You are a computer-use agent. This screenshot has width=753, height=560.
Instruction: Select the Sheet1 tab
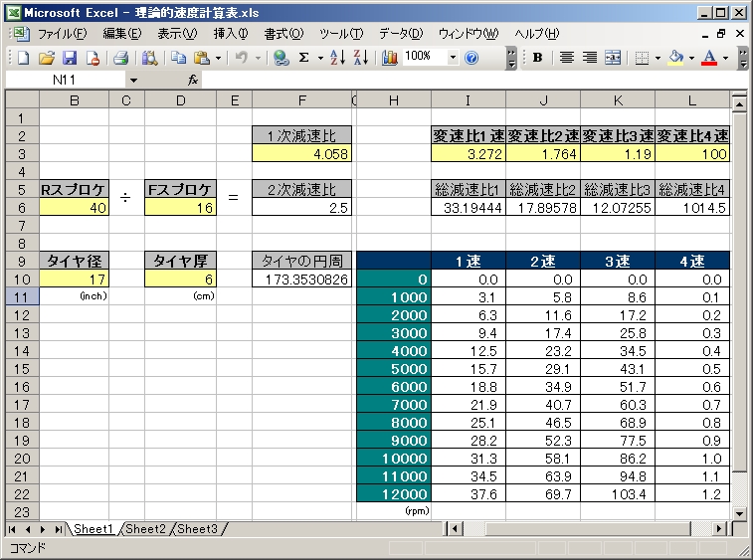click(x=94, y=529)
